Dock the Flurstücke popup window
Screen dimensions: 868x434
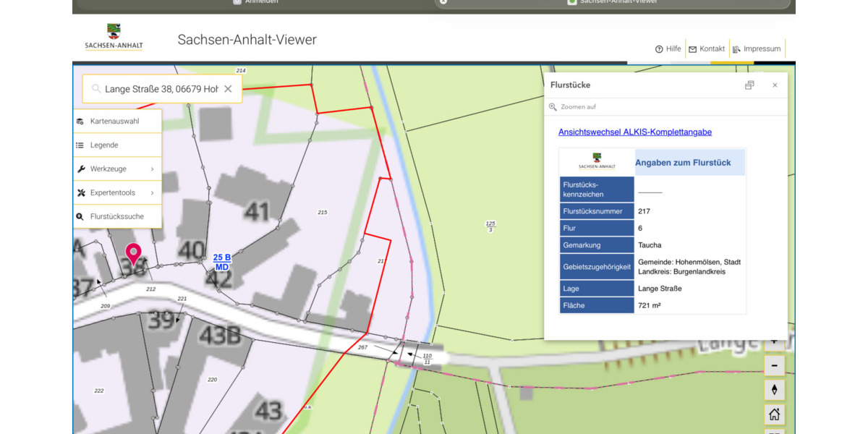click(x=749, y=85)
